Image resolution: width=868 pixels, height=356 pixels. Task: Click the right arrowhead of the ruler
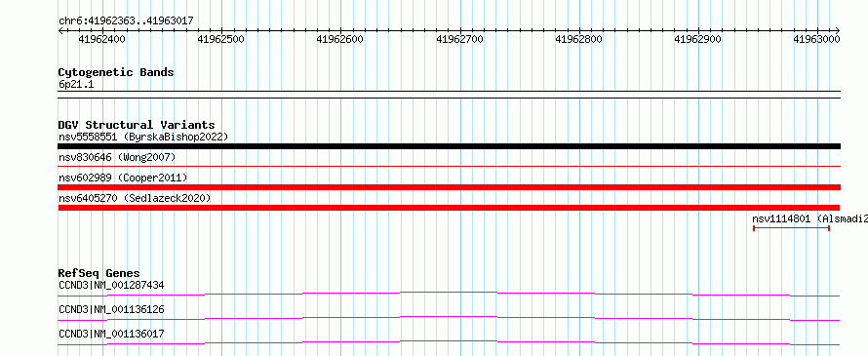click(838, 30)
